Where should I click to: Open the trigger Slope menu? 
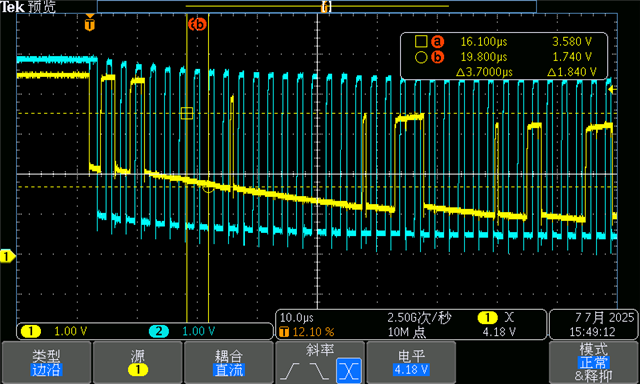(x=320, y=362)
